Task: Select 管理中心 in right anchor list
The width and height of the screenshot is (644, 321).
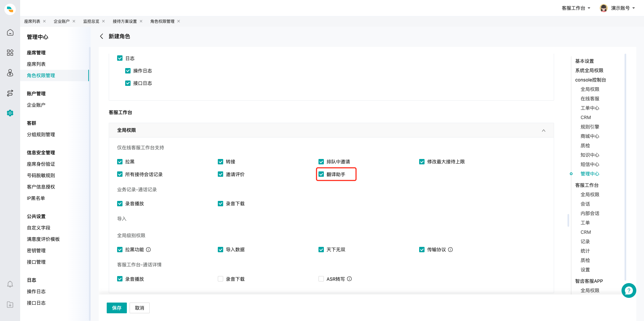Action: point(590,174)
